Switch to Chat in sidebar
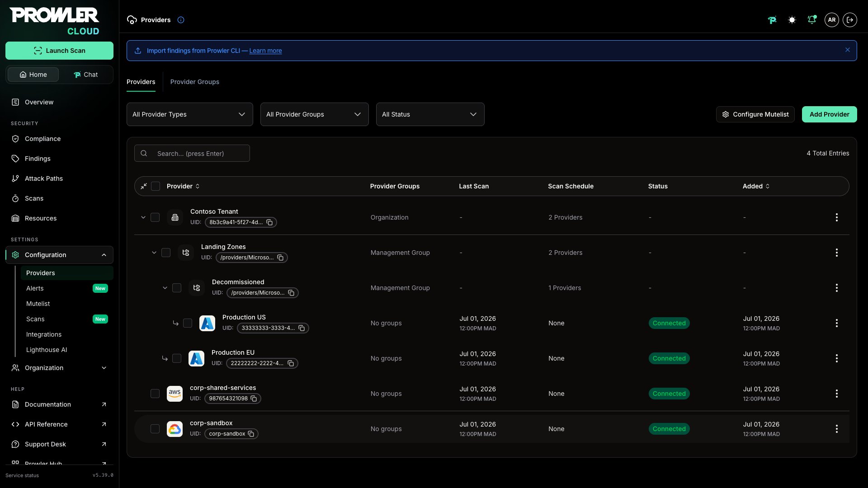 86,75
